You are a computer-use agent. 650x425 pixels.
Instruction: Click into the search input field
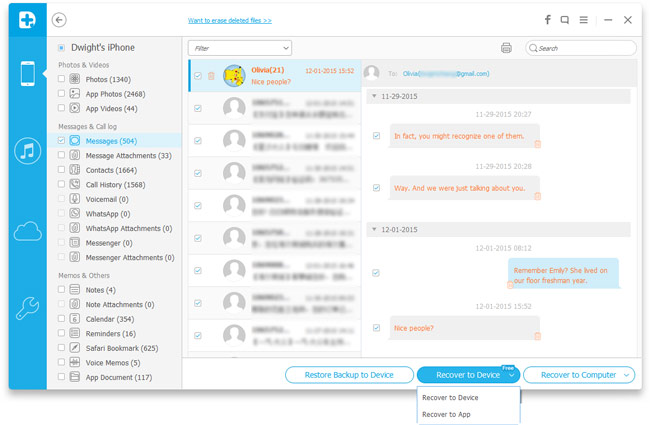(x=585, y=48)
